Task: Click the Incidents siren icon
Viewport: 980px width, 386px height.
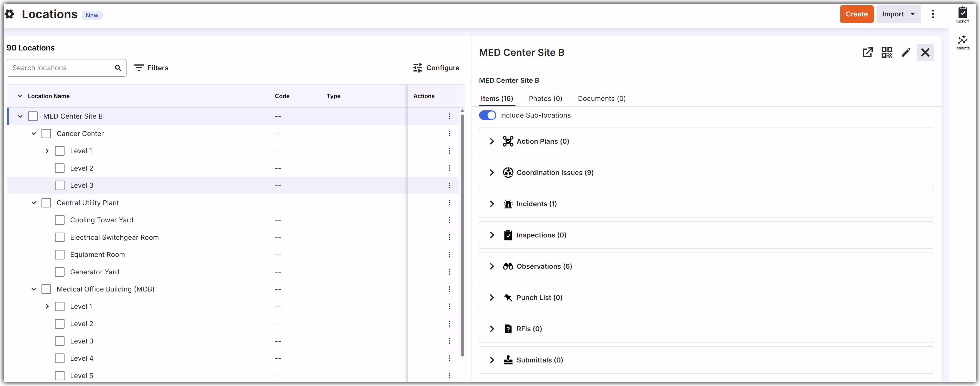Action: pyautogui.click(x=508, y=204)
